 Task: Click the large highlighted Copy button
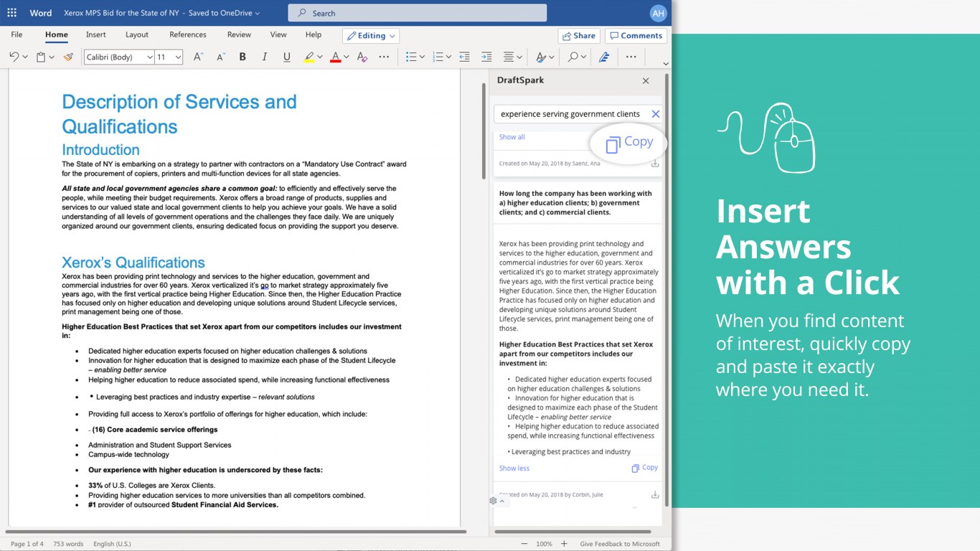tap(628, 143)
